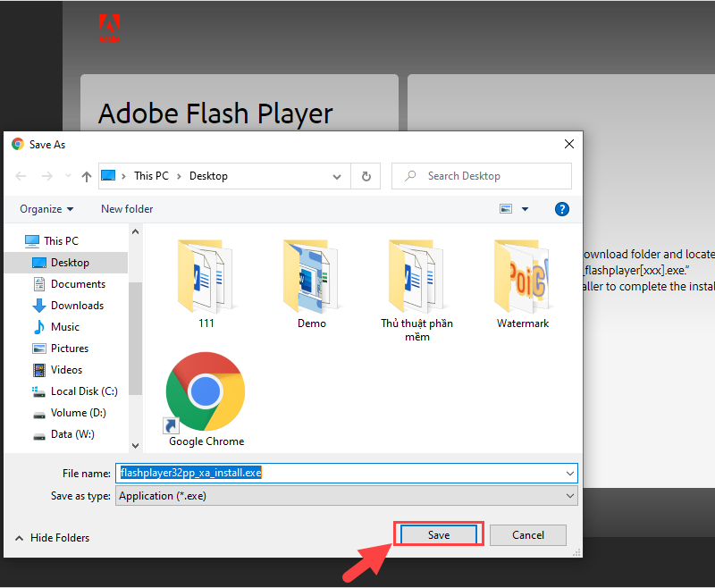The width and height of the screenshot is (715, 588).
Task: Click the Chrome logo in the dialog title bar
Action: (16, 144)
